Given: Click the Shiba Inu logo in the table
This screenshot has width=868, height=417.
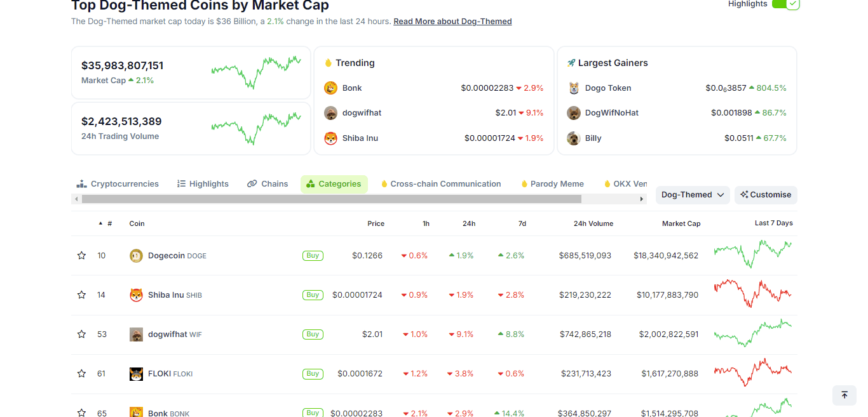Looking at the screenshot, I should click(136, 295).
